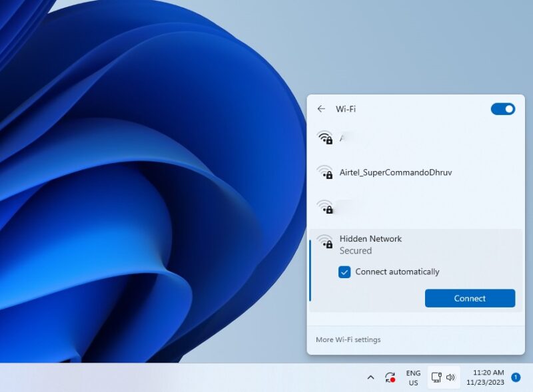Click the volume speaker icon in taskbar
This screenshot has height=392, width=533.
tap(452, 377)
